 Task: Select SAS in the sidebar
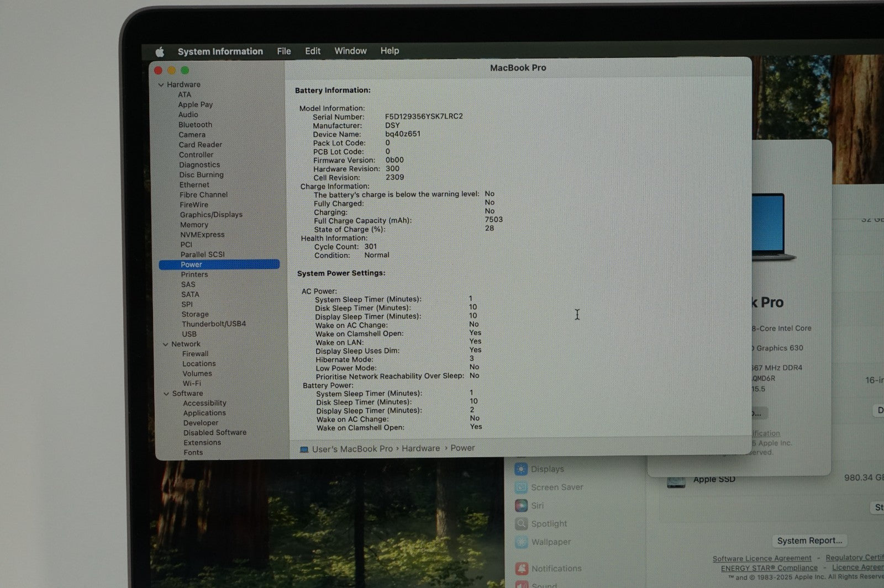pos(188,285)
